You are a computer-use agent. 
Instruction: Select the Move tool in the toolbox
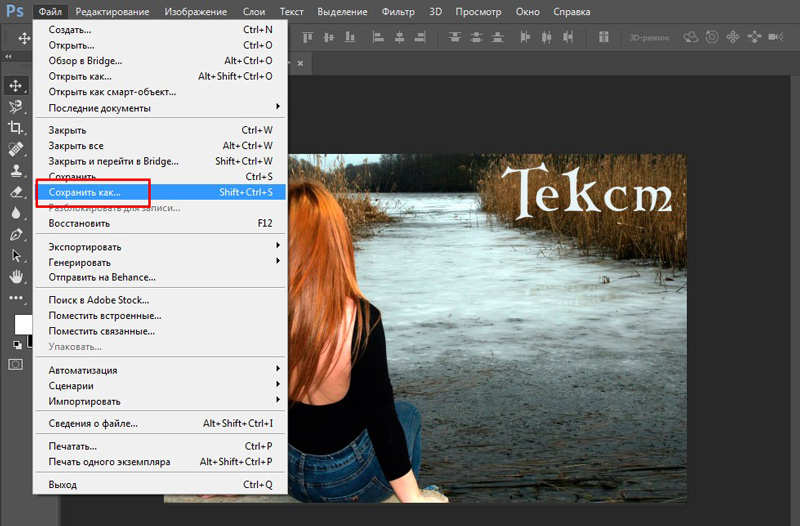coord(16,85)
